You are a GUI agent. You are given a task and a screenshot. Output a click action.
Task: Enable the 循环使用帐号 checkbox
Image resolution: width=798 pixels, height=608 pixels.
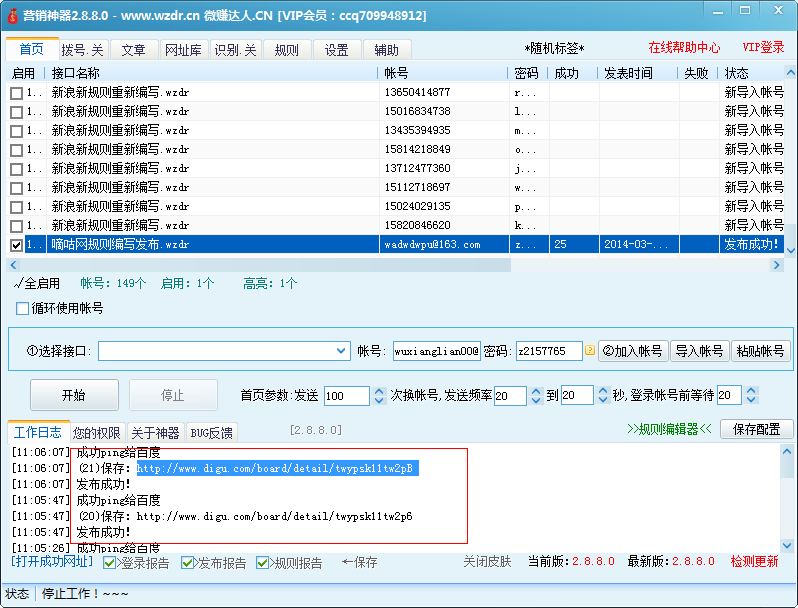pyautogui.click(x=23, y=308)
